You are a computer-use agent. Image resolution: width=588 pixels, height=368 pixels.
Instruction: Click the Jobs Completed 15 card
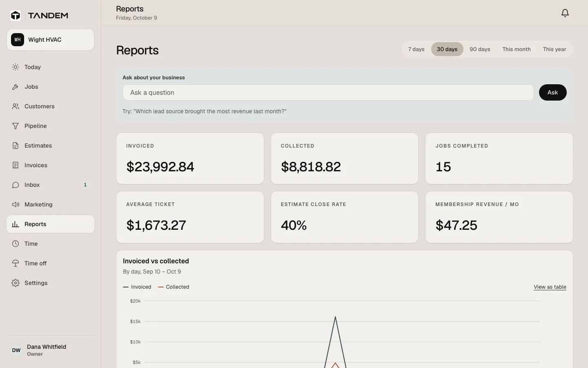pyautogui.click(x=499, y=158)
